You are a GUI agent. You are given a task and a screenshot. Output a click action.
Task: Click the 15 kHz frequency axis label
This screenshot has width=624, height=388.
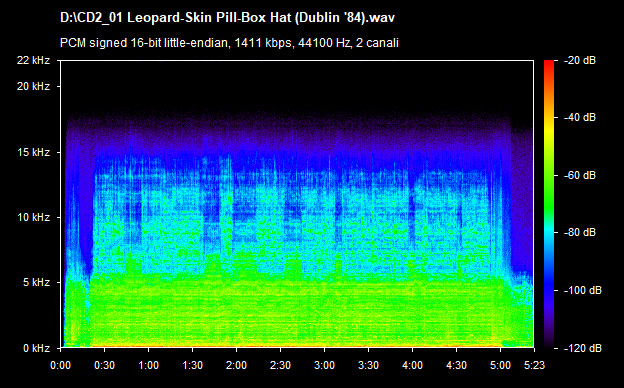pyautogui.click(x=33, y=152)
